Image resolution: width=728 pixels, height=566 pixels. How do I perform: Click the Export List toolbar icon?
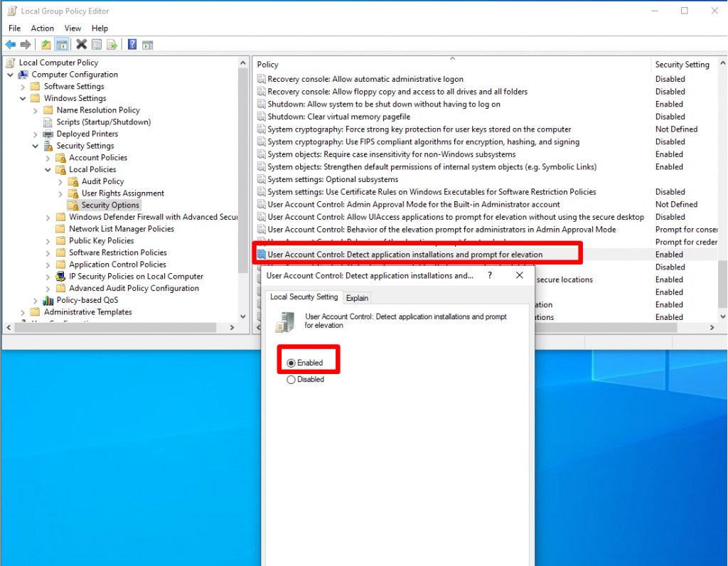112,44
